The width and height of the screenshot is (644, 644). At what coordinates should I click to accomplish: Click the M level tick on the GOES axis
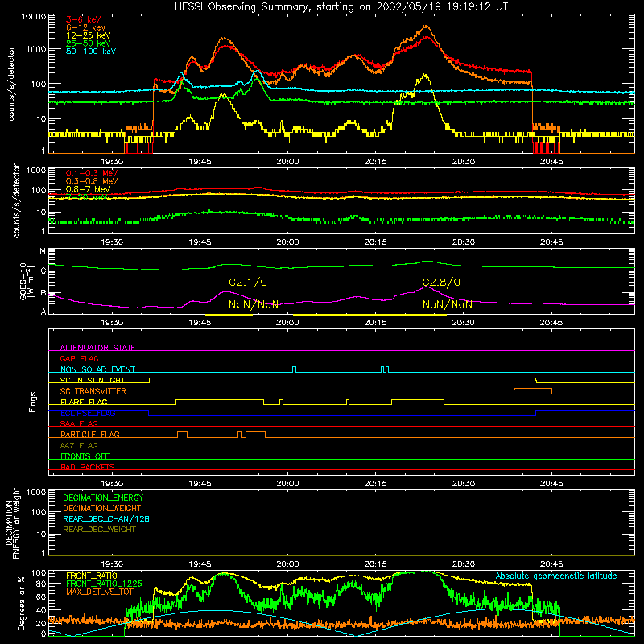click(x=43, y=251)
